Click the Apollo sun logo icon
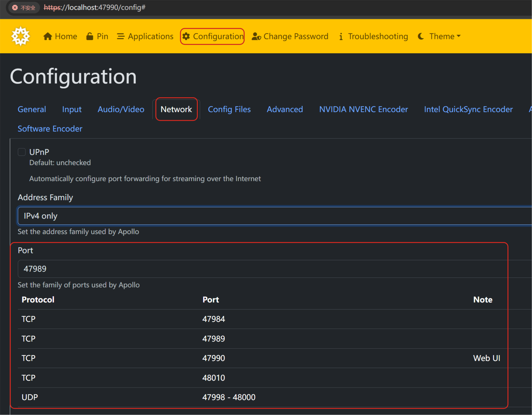The width and height of the screenshot is (532, 415). point(21,36)
